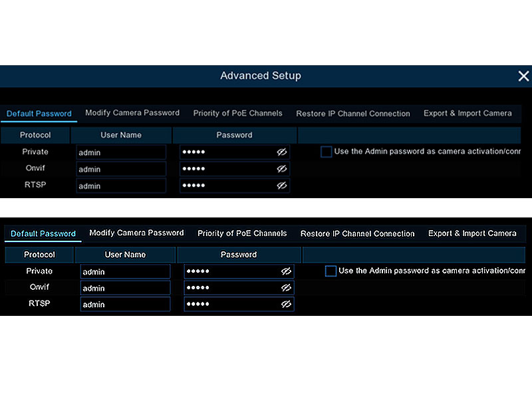This screenshot has height=399, width=532.
Task: Reveal the Private protocol password via eye icon
Action: tap(282, 152)
